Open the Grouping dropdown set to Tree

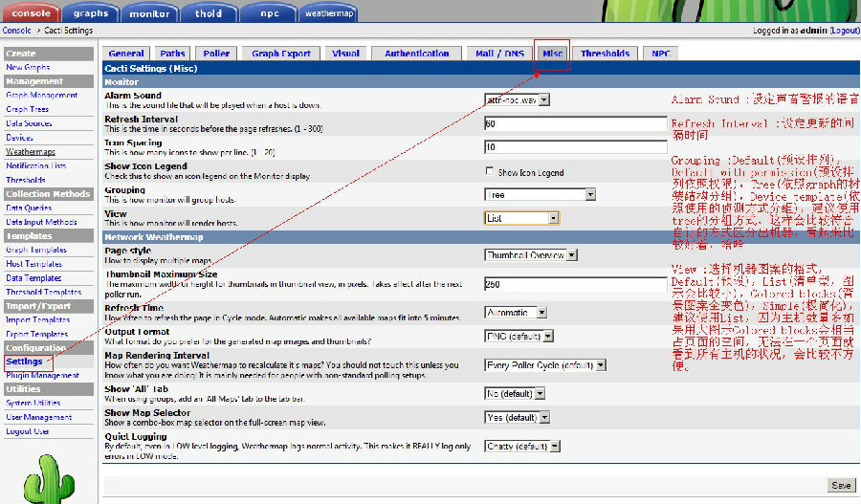coord(541,194)
